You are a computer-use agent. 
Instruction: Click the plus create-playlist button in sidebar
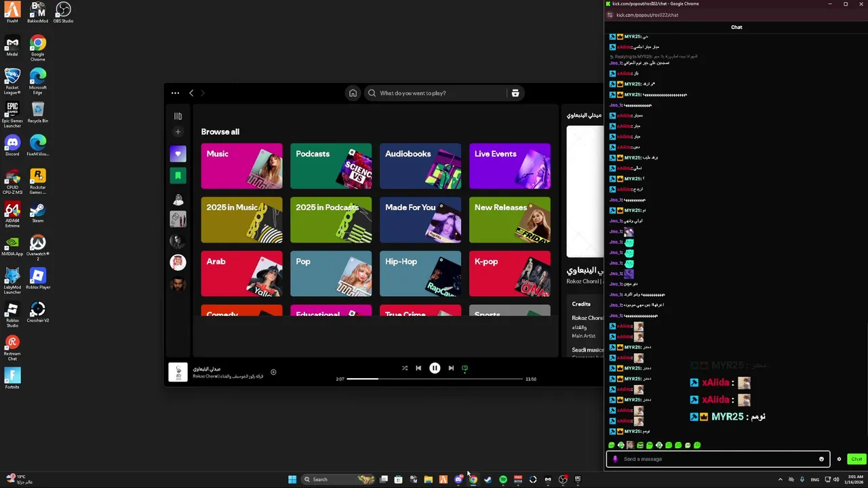point(178,131)
